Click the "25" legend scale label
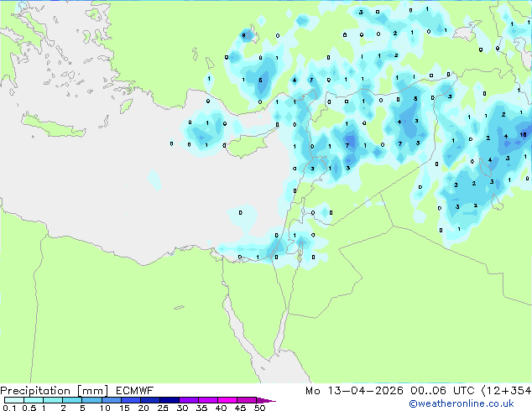Screen dimensions: 532x411 (x=163, y=408)
